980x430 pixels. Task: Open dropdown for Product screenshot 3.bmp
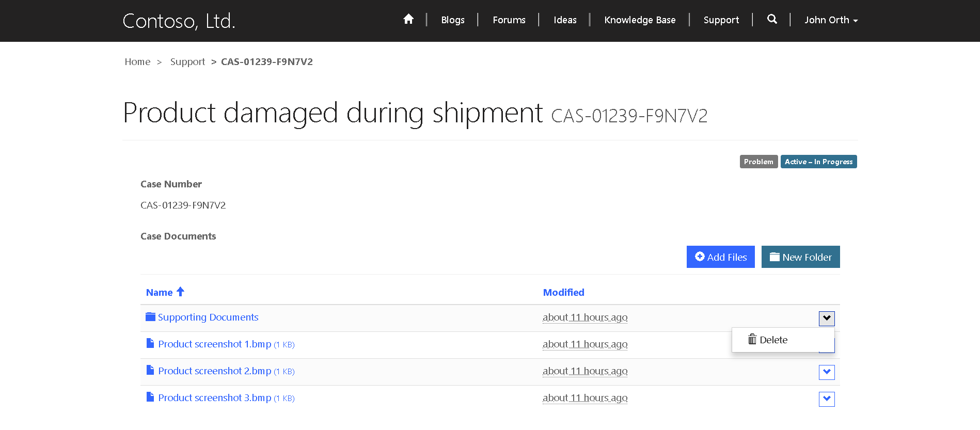coord(827,399)
